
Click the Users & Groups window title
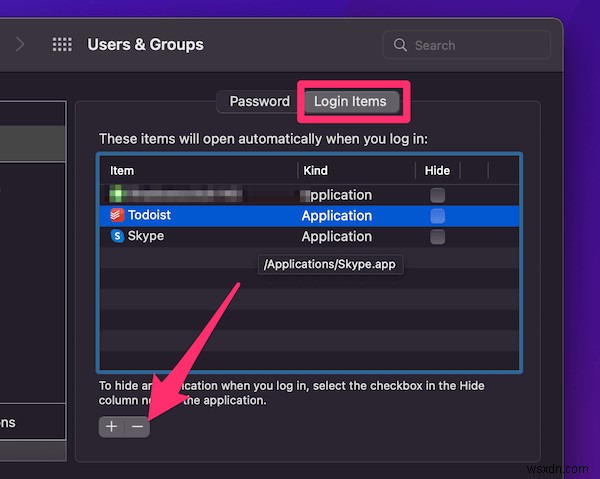pos(145,45)
